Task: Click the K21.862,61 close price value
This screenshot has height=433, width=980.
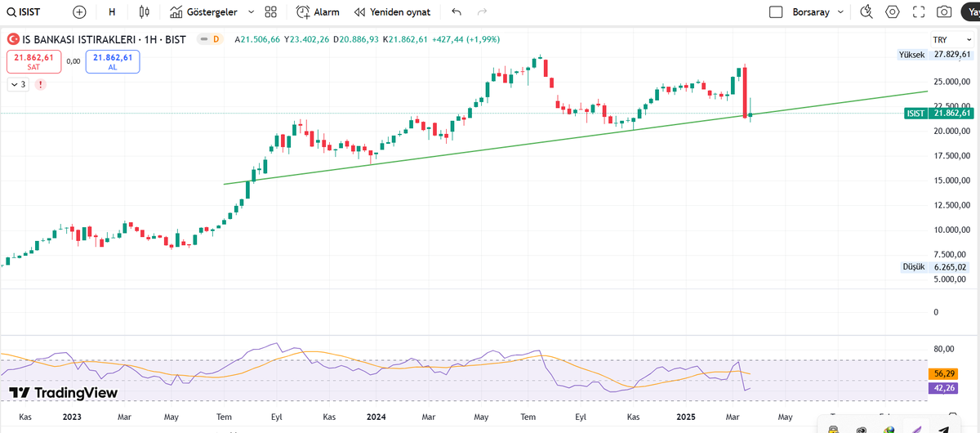Action: point(406,39)
